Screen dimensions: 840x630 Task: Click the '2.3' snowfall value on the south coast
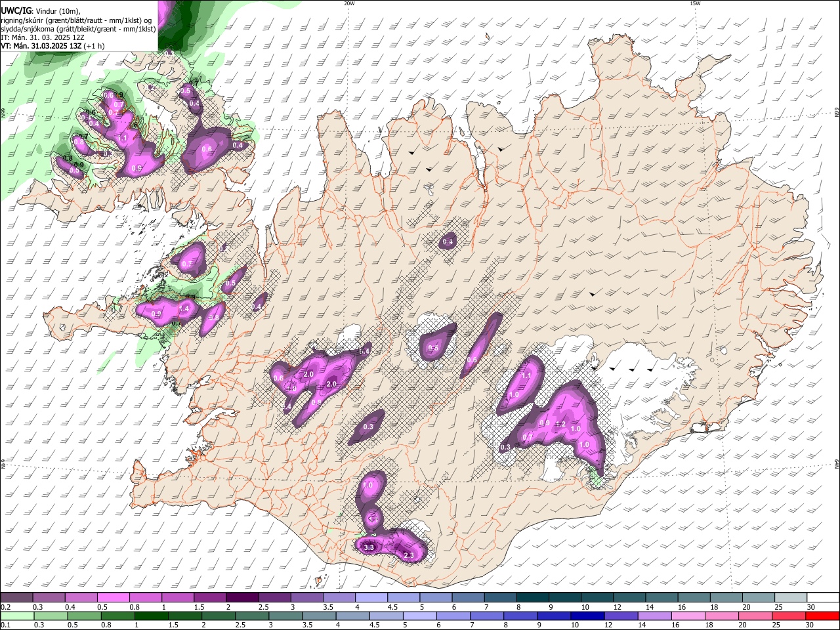tap(409, 556)
